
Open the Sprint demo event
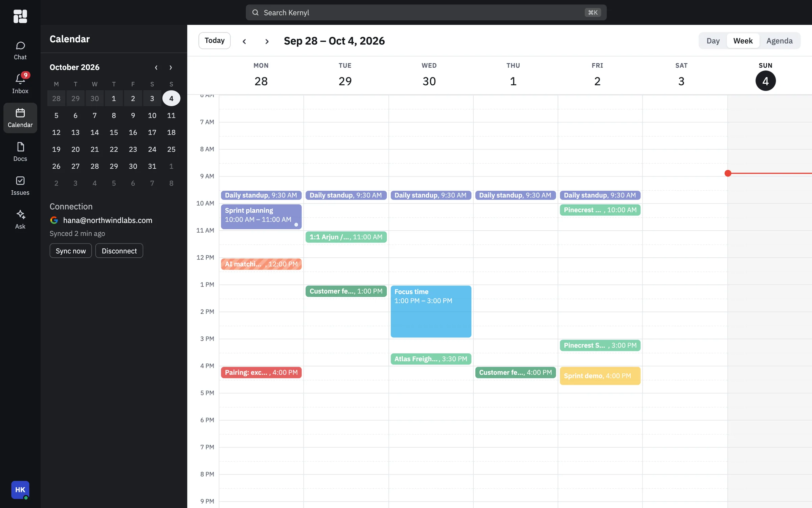click(x=600, y=376)
